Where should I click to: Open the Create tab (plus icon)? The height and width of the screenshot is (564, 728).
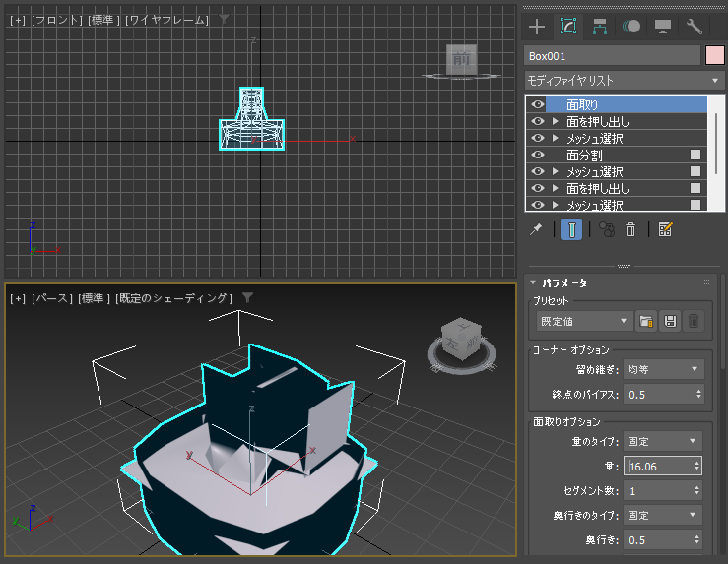(537, 27)
